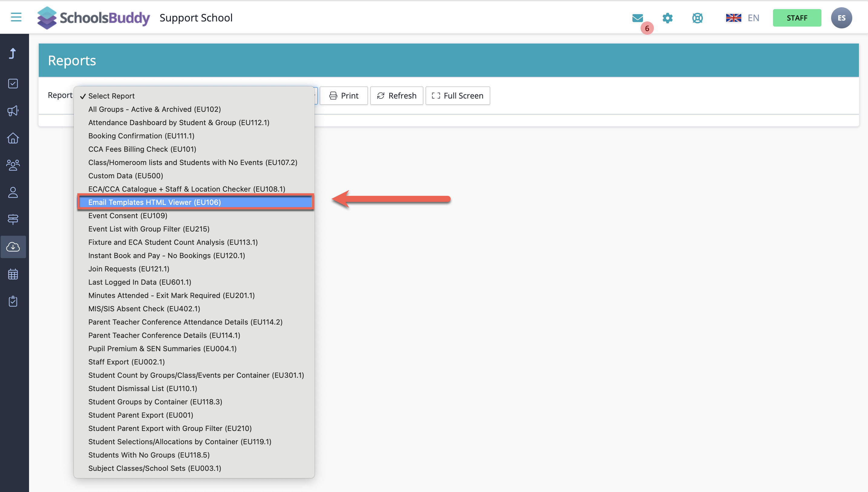Open the help lifebuoy icon
868x492 pixels.
coord(698,18)
